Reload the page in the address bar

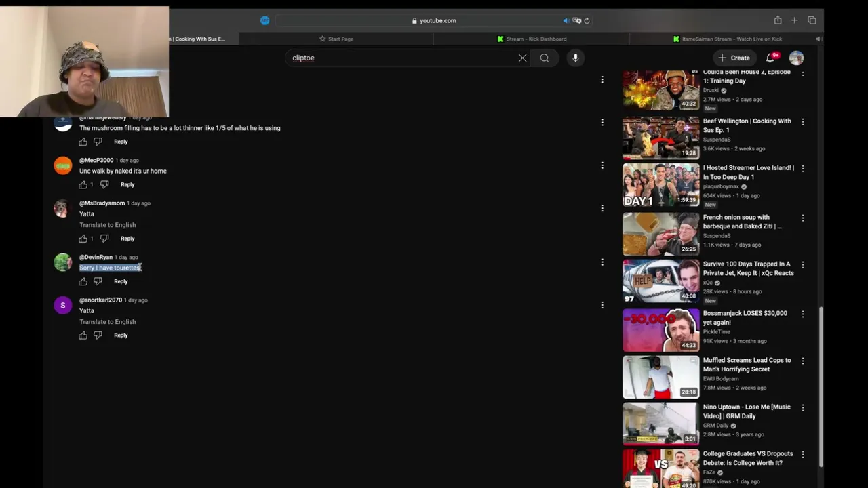tap(587, 20)
